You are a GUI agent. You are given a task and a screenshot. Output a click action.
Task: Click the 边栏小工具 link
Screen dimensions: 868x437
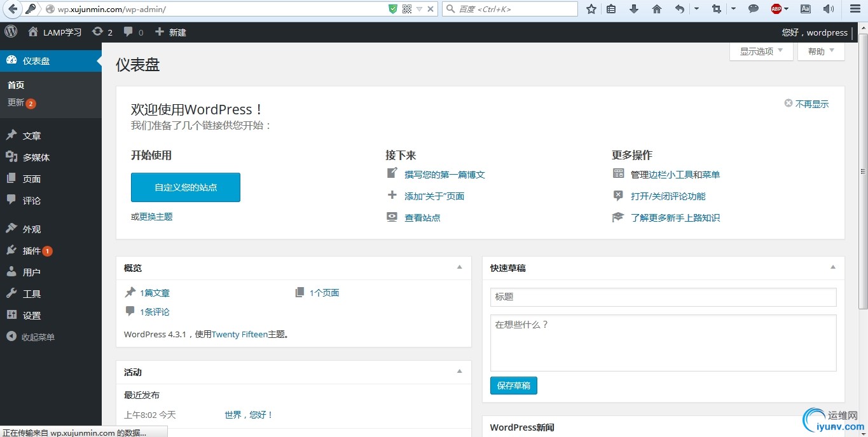[x=670, y=175]
